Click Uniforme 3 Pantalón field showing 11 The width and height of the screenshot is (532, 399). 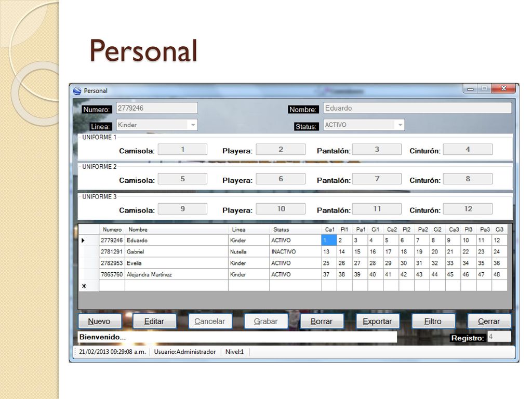coord(377,209)
